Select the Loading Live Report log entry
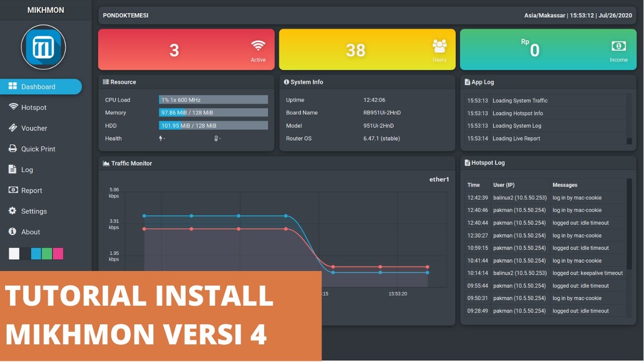The height and width of the screenshot is (362, 644). (545, 138)
